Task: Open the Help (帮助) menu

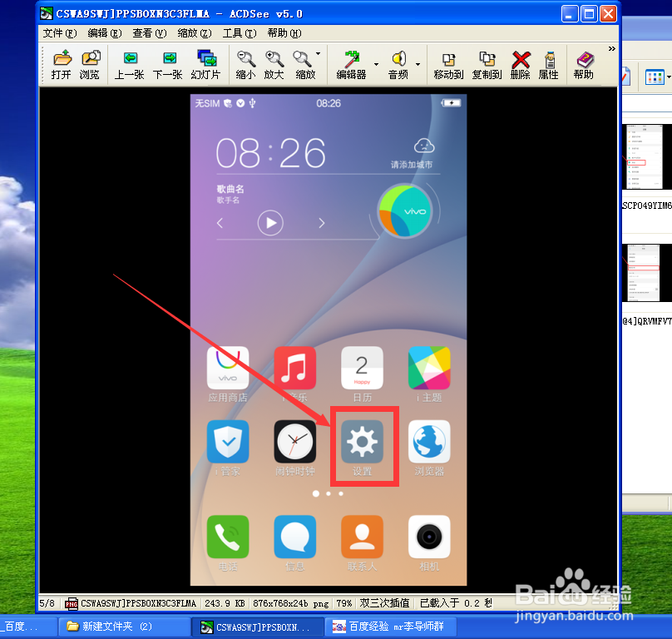Action: click(x=284, y=33)
